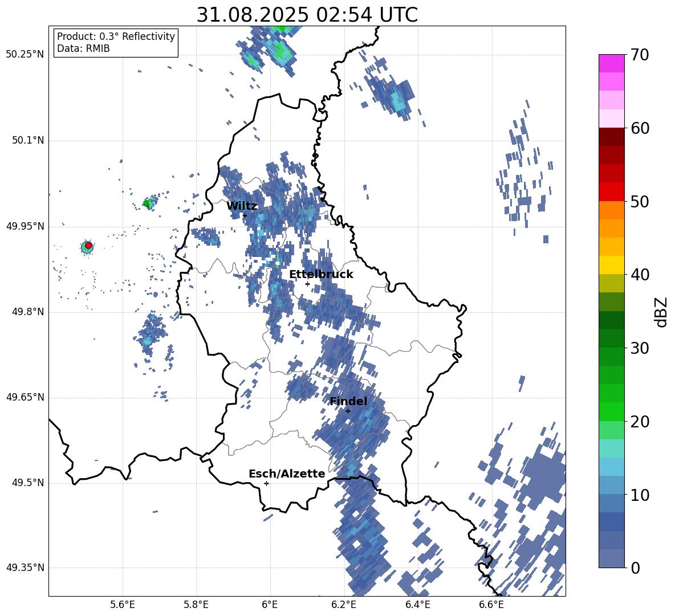Screen dimensions: 675x616
Task: Select the Ettelbruck city label
Action: coord(321,275)
